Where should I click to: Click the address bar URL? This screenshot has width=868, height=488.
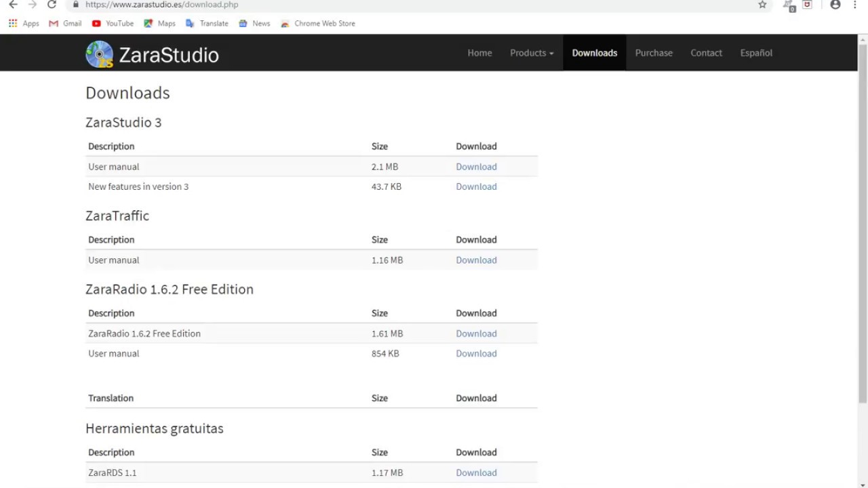coord(161,5)
